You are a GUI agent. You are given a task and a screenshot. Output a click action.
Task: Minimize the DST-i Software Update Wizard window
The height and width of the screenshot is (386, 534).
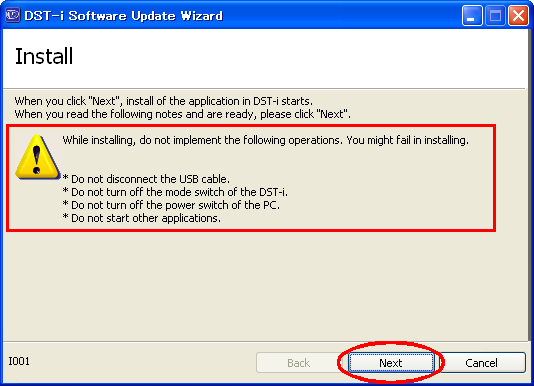pos(472,16)
